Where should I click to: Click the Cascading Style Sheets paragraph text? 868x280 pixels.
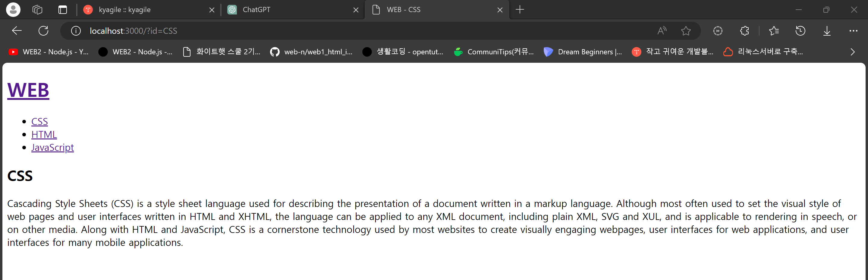point(432,223)
